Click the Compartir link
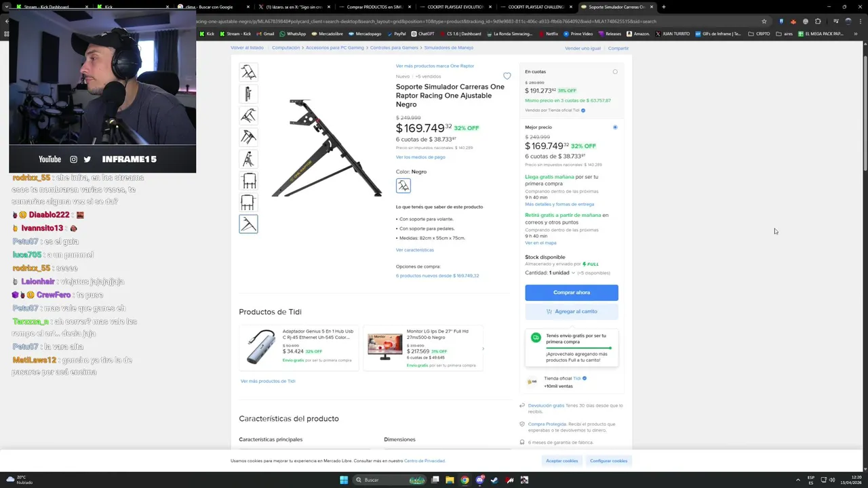 pos(618,48)
